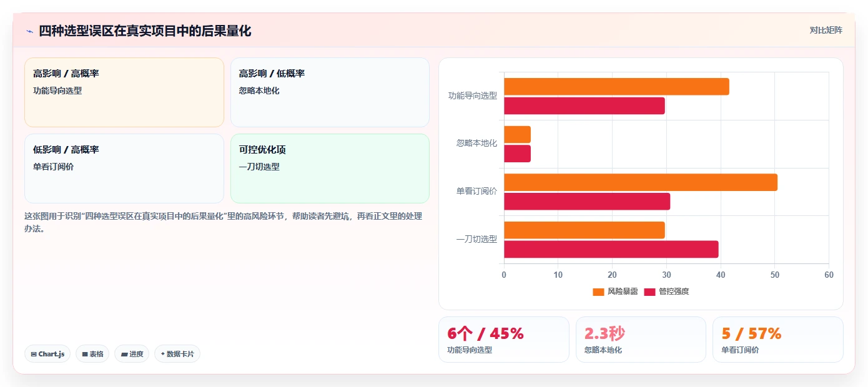Click the chart y-axis label 功能导向选型

click(x=473, y=96)
